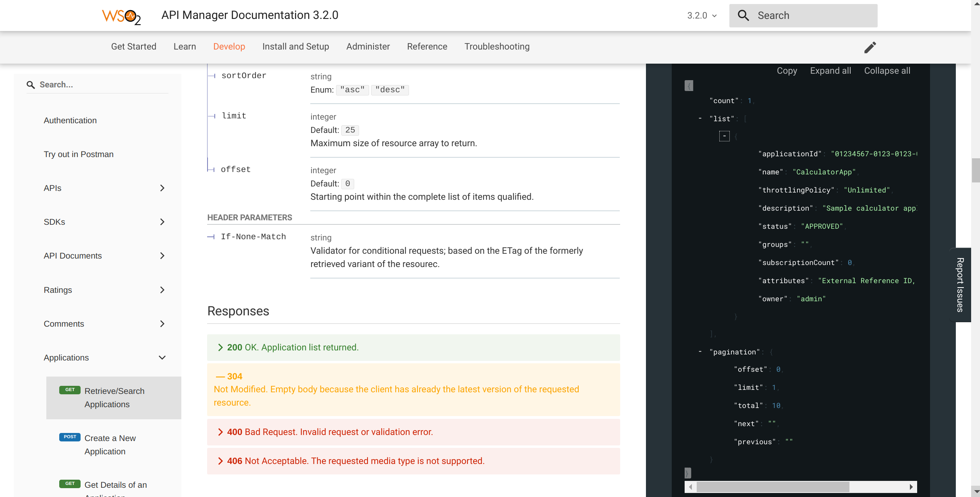This screenshot has width=980, height=497.
Task: Expand the Ratings sidebar section
Action: coord(162,290)
